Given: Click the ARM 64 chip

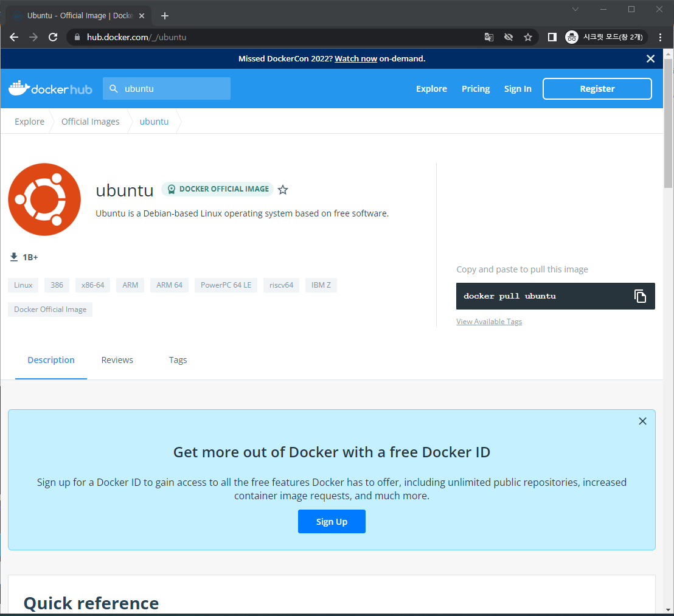Looking at the screenshot, I should point(169,285).
